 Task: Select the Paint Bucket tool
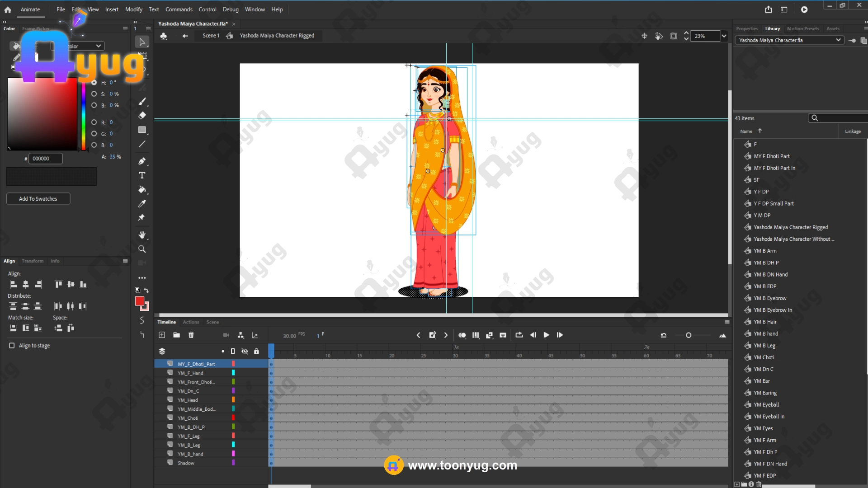click(x=142, y=190)
